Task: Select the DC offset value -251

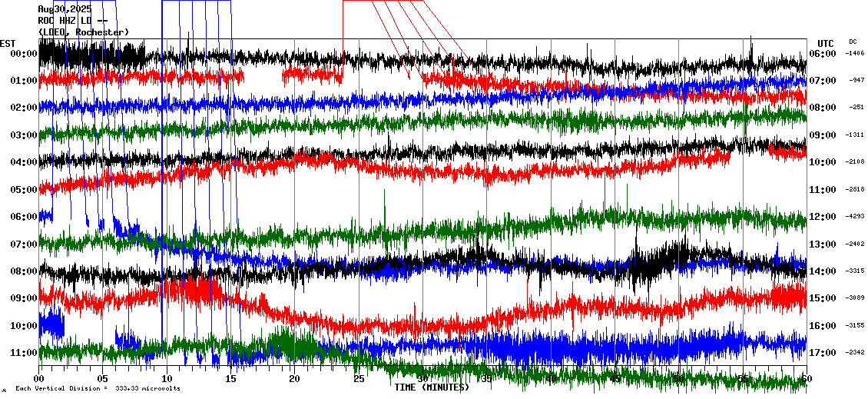Action: (x=857, y=108)
